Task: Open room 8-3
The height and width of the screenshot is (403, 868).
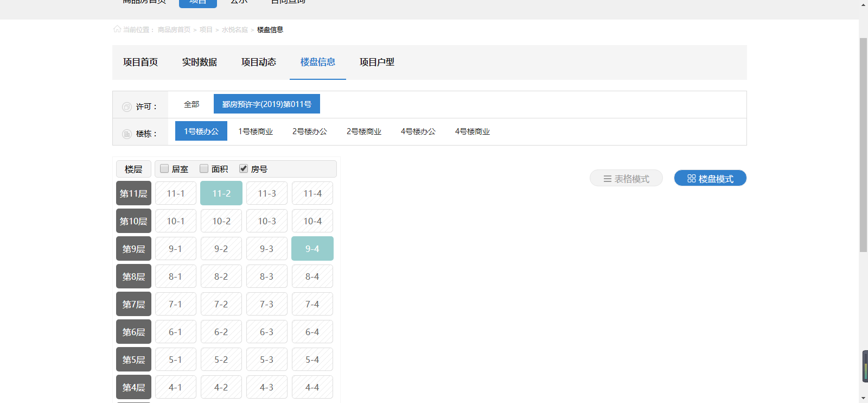Action: tap(267, 276)
